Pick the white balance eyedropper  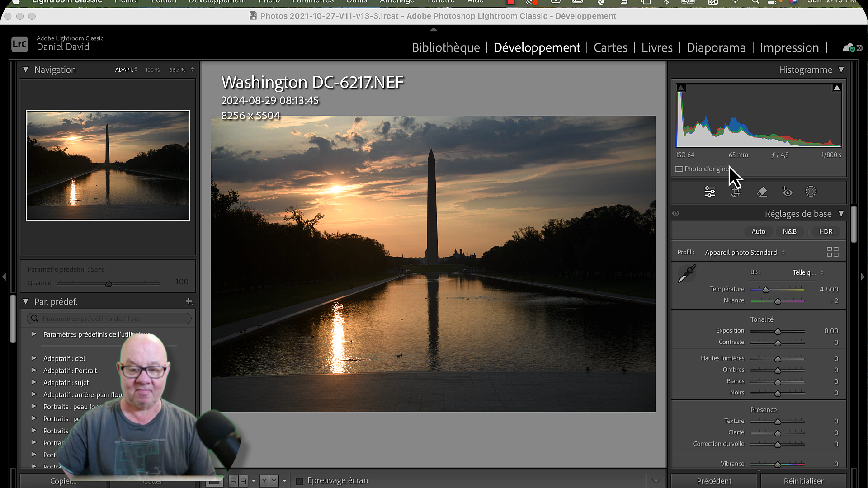(687, 274)
